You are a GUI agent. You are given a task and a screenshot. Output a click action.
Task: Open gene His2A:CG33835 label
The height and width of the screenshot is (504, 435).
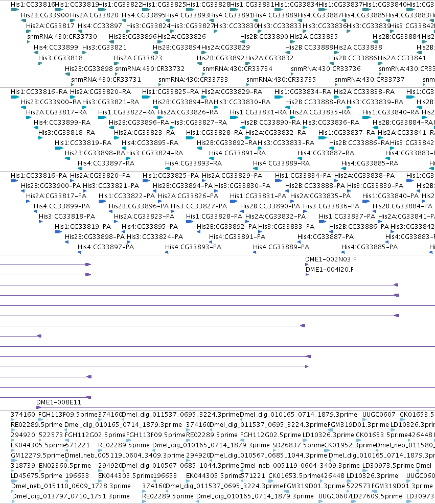click(x=314, y=37)
